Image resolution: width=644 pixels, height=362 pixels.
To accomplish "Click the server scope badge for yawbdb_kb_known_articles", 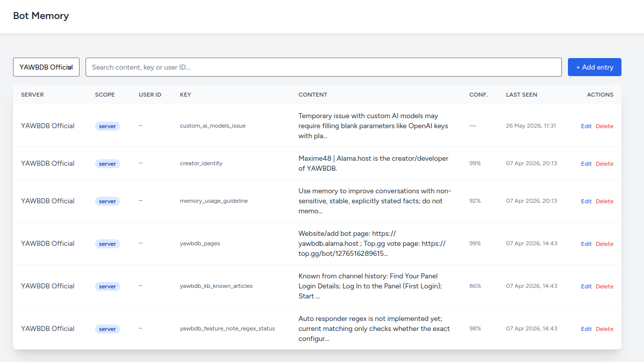I will (x=108, y=286).
